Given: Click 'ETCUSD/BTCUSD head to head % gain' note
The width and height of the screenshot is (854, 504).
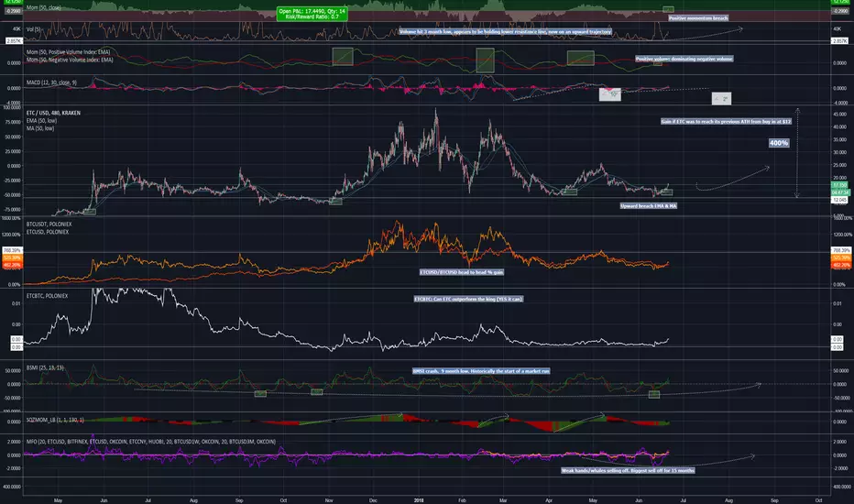Looking at the screenshot, I should [x=461, y=272].
